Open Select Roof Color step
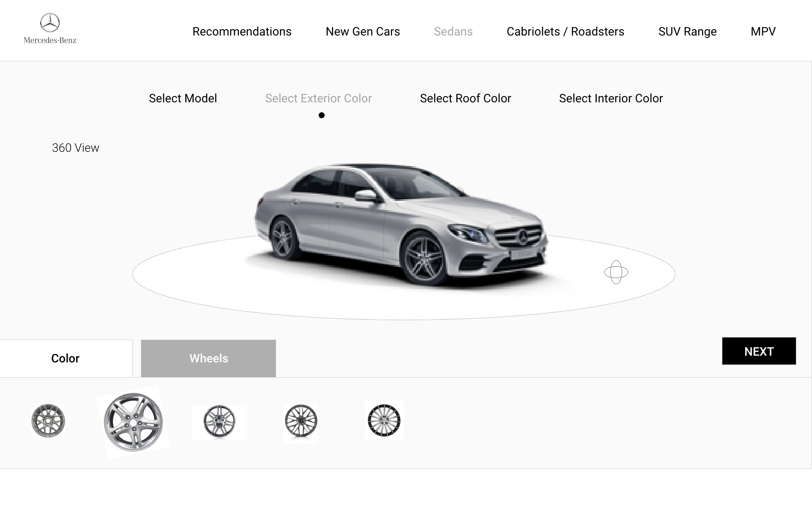The height and width of the screenshot is (510, 812). 465,98
